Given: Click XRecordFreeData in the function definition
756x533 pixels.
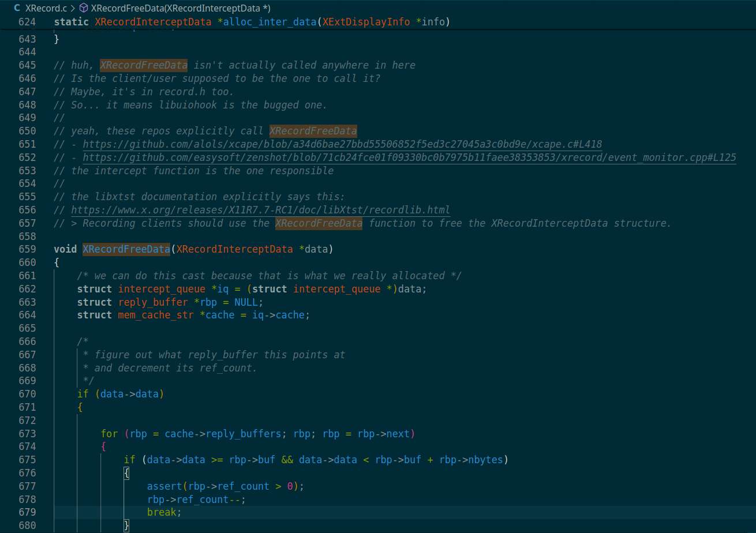Looking at the screenshot, I should pyautogui.click(x=126, y=249).
